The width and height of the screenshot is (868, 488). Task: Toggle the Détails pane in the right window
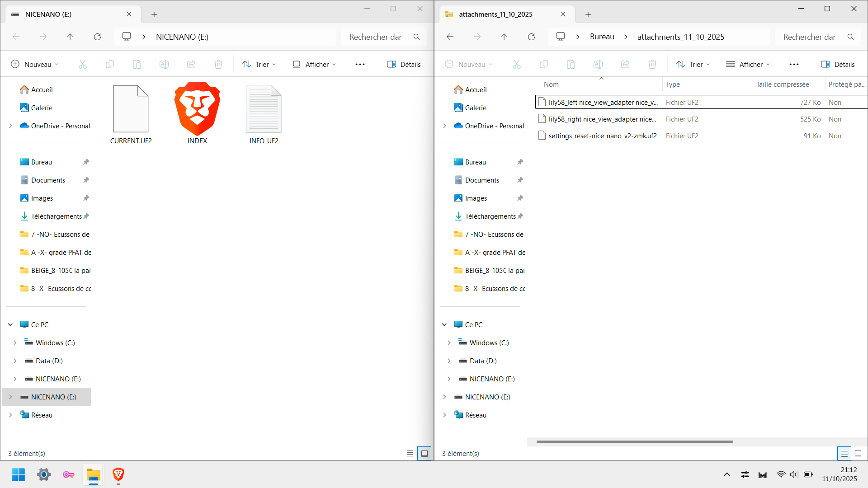pos(838,64)
